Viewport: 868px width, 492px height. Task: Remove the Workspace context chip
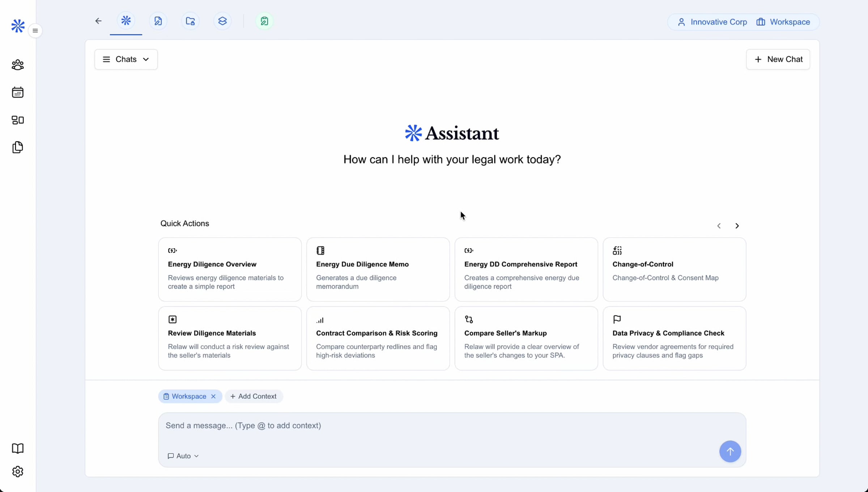click(213, 396)
